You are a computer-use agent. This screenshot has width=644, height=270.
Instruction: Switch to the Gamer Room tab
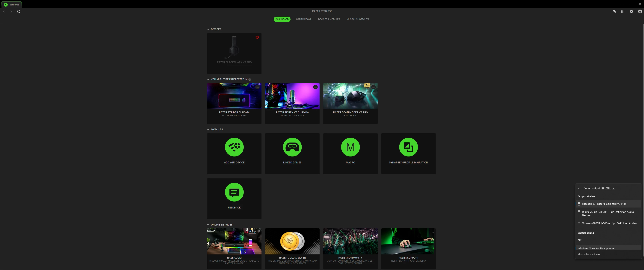pyautogui.click(x=303, y=19)
